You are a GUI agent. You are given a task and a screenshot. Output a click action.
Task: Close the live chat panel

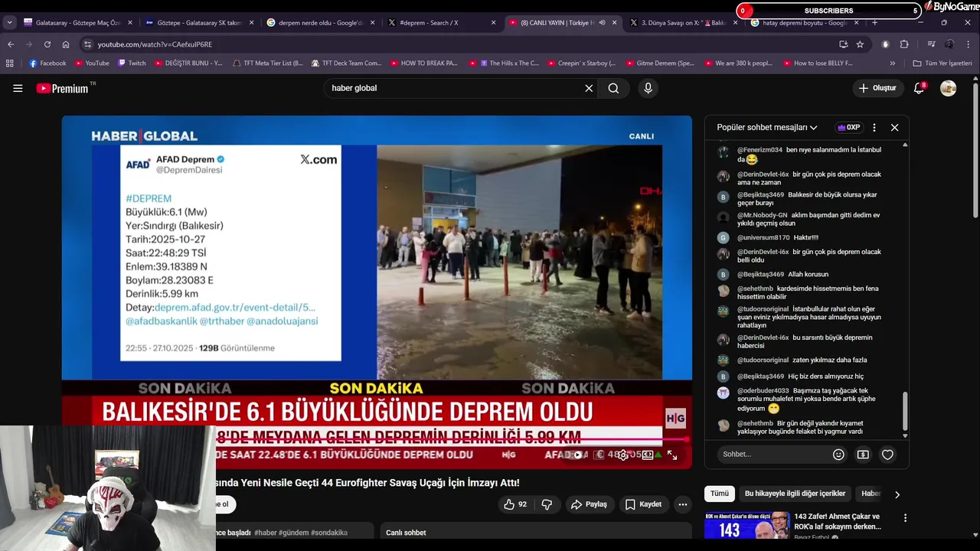coord(894,128)
